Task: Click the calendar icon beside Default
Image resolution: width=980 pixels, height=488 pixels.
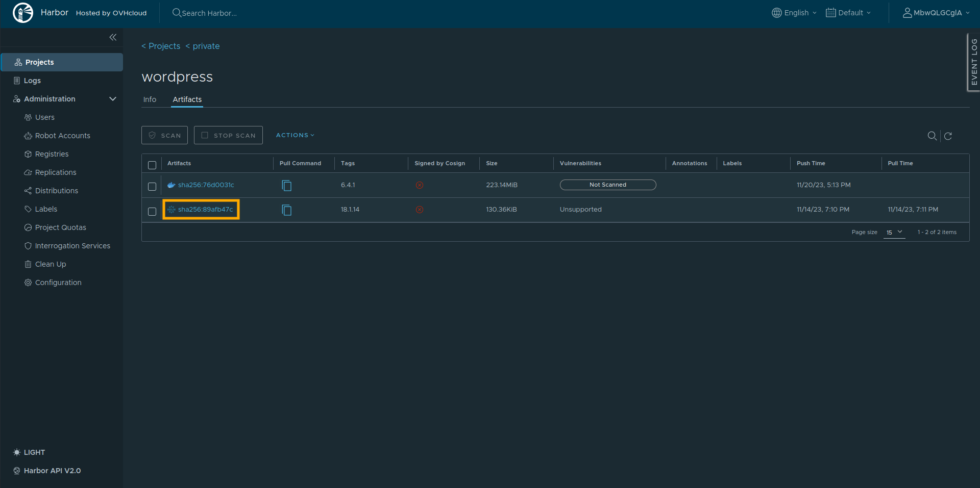Action: point(830,13)
